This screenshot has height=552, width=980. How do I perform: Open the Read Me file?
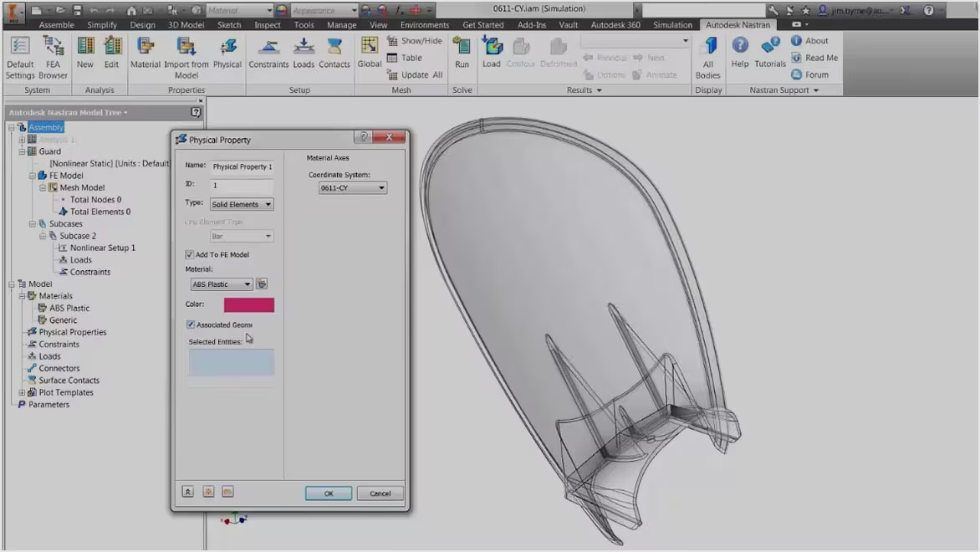[x=814, y=58]
